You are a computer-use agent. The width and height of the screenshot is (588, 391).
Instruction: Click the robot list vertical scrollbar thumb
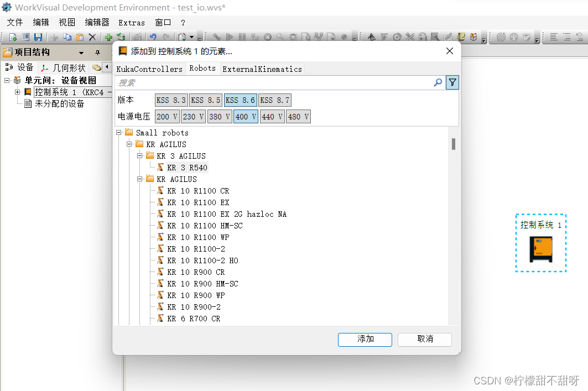pyautogui.click(x=454, y=144)
